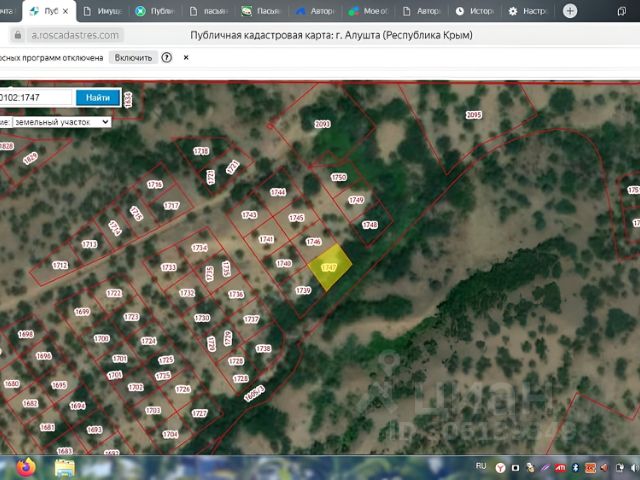
Task: Open the help question-mark icon in the notification bar
Action: click(x=167, y=58)
